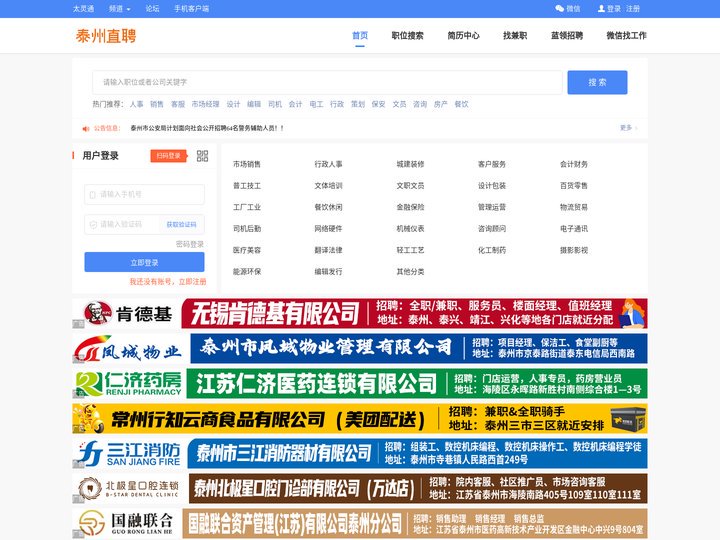This screenshot has height=540, width=720.
Task: Open the 司机后勤 job category
Action: click(x=247, y=228)
